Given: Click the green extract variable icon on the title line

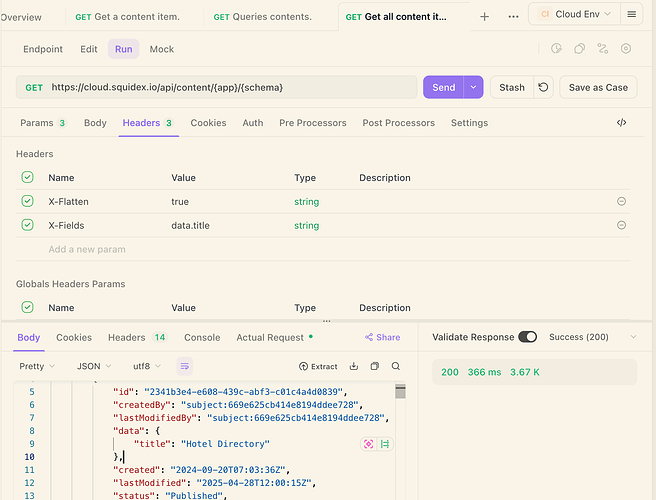Looking at the screenshot, I should (385, 444).
